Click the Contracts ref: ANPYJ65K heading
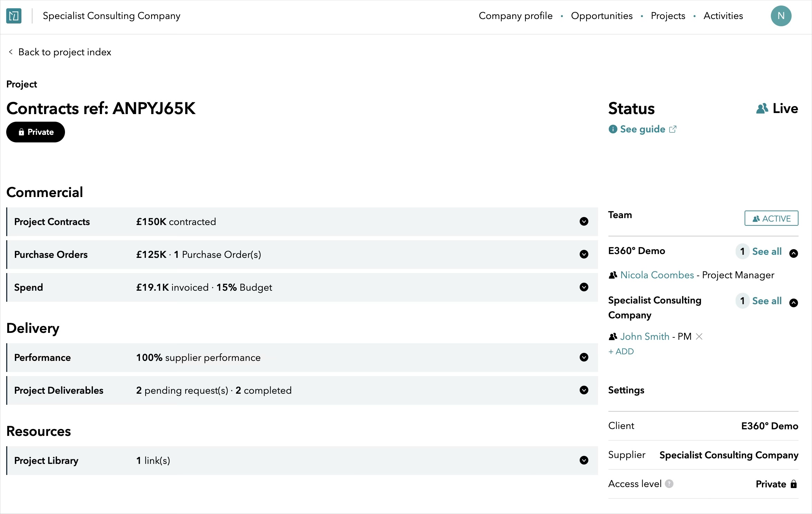 [x=101, y=109]
